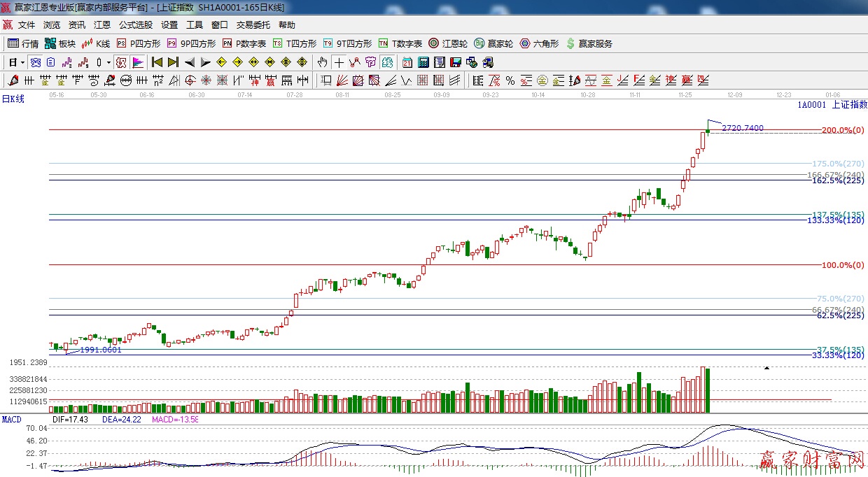Select the percent sign drawing tool

(510, 80)
